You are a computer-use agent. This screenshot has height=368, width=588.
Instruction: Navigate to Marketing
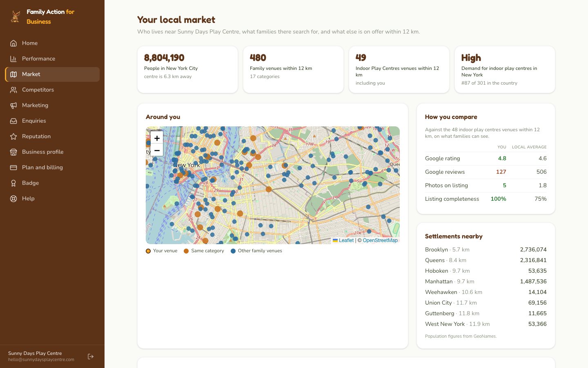click(x=52, y=105)
